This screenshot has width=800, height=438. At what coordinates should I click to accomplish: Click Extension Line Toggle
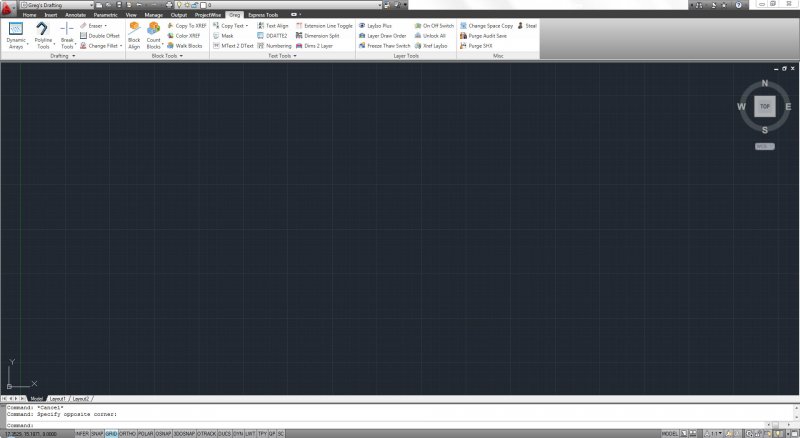(324, 26)
